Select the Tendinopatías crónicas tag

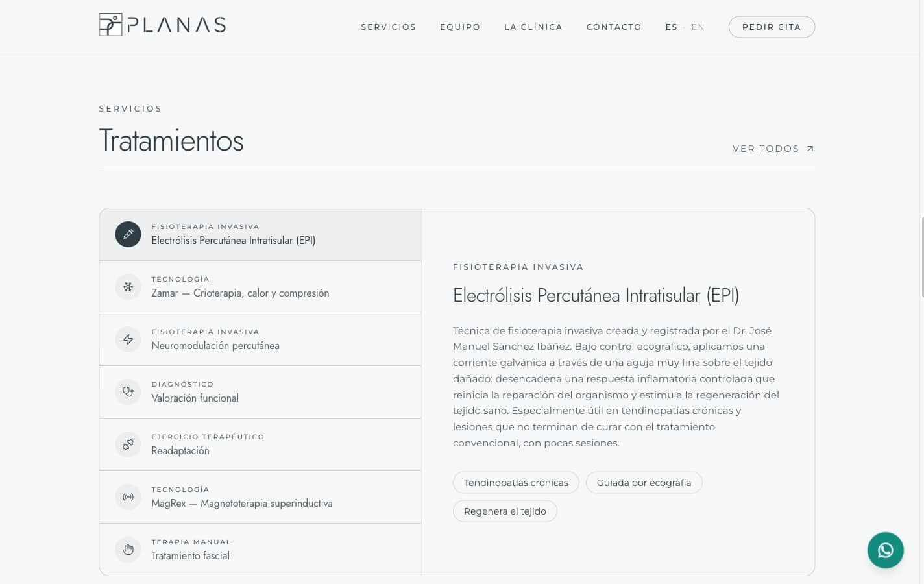pyautogui.click(x=516, y=483)
